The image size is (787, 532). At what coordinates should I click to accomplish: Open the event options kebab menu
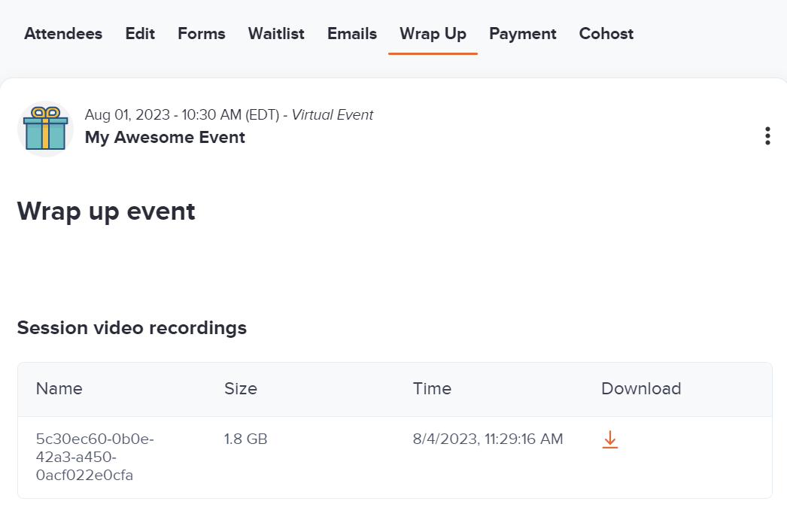tap(767, 135)
